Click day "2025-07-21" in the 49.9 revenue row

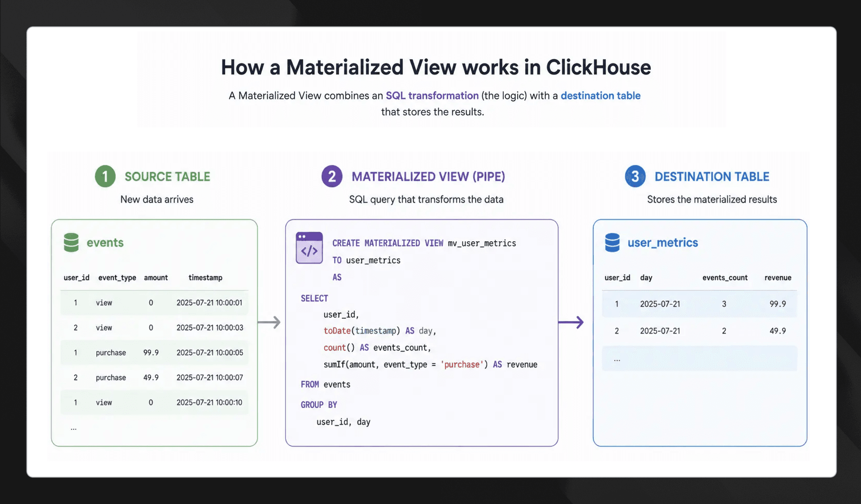pyautogui.click(x=660, y=331)
